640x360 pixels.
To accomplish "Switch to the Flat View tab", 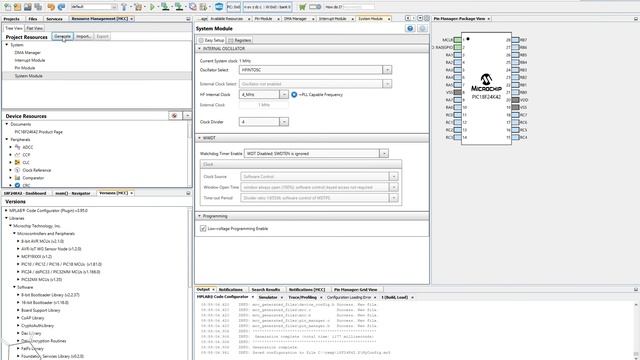I will point(35,28).
